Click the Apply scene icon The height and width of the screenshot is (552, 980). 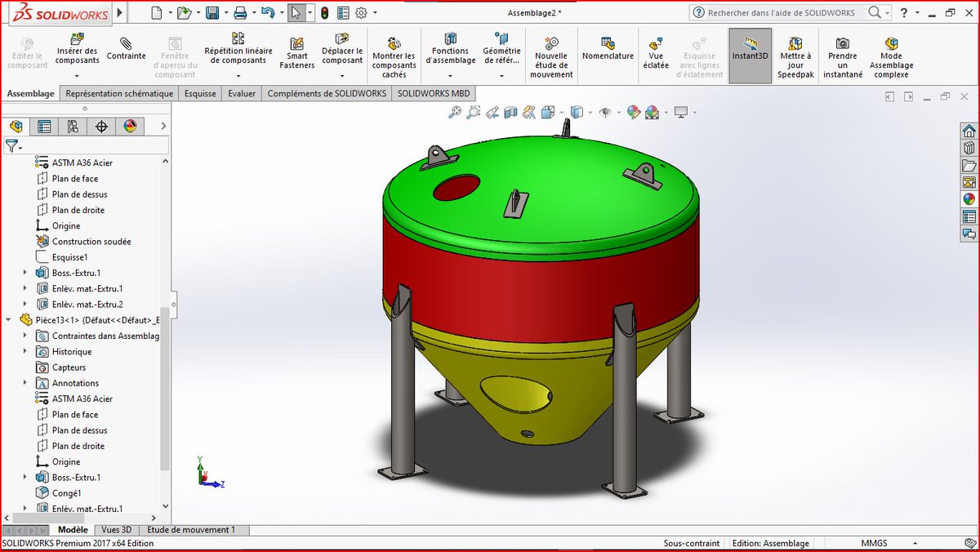point(653,113)
